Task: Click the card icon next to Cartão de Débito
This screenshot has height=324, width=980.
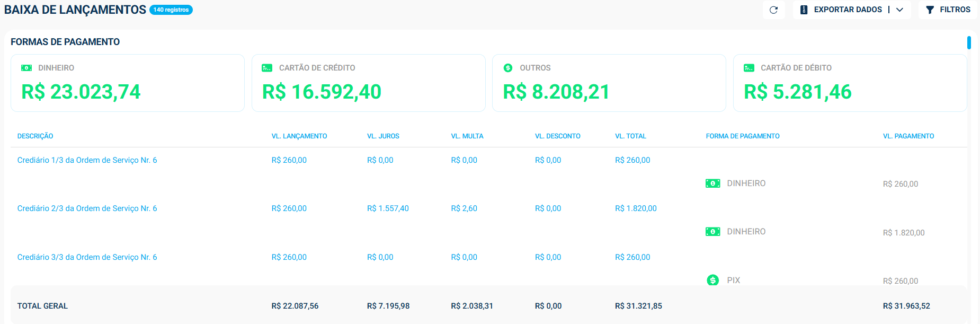Action: click(x=749, y=68)
